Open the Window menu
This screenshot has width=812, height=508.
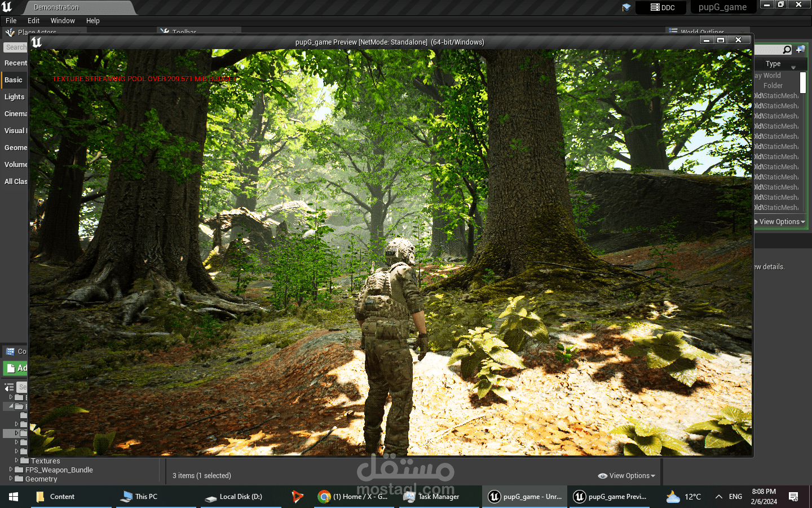tap(63, 20)
